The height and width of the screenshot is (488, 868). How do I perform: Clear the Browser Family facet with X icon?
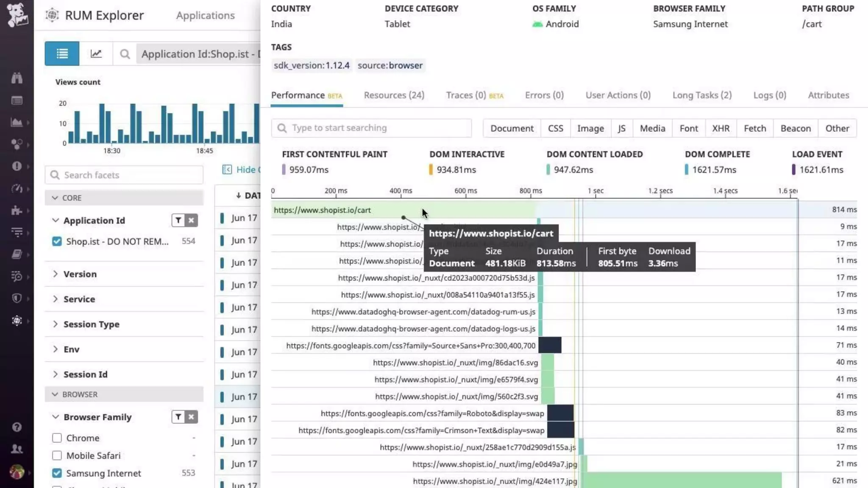(x=192, y=417)
